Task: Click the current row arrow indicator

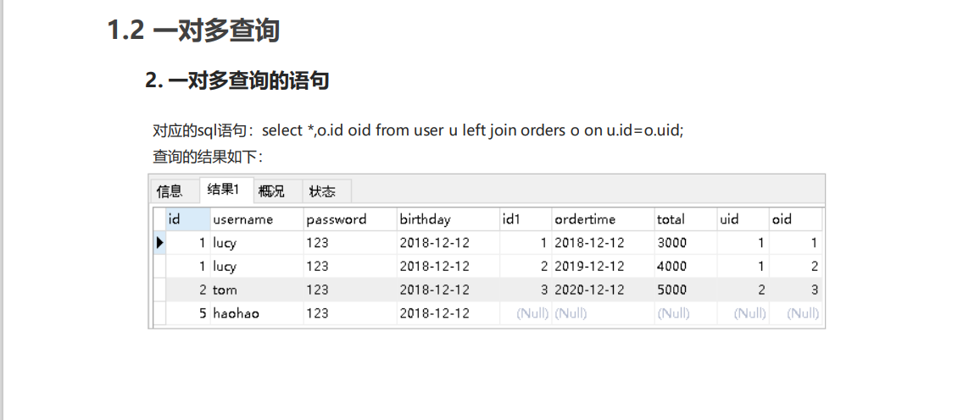Action: click(x=159, y=243)
